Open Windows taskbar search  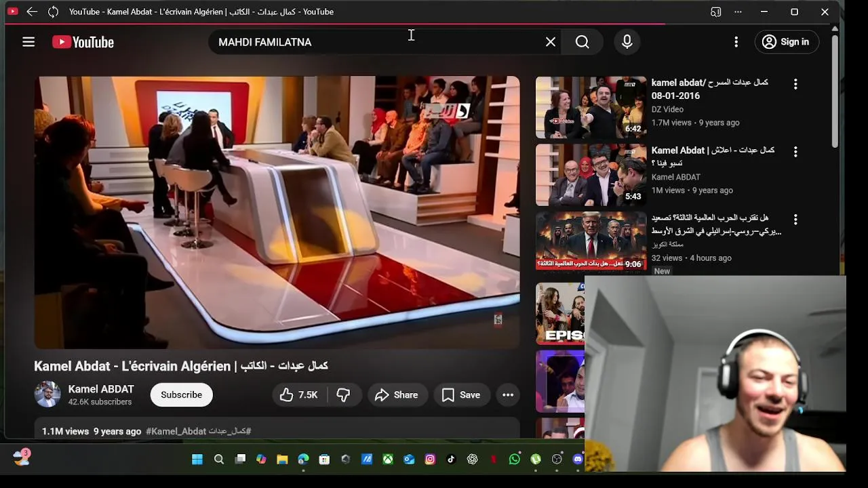tap(219, 460)
